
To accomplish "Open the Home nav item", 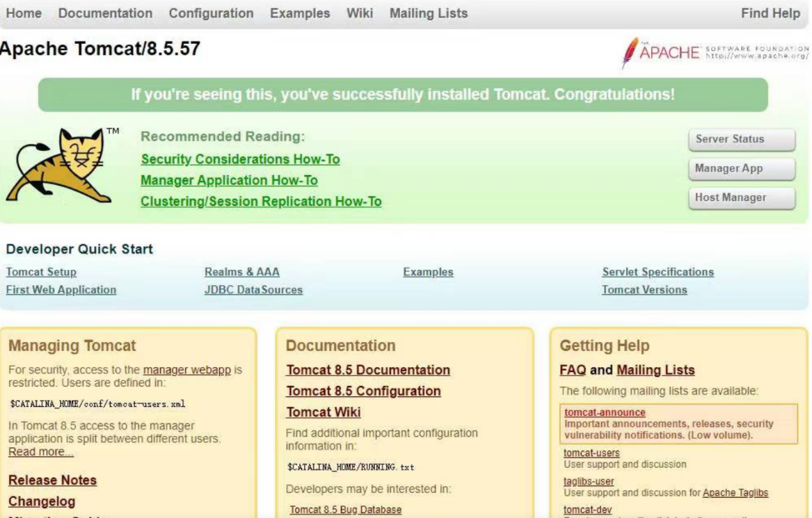I will (24, 13).
